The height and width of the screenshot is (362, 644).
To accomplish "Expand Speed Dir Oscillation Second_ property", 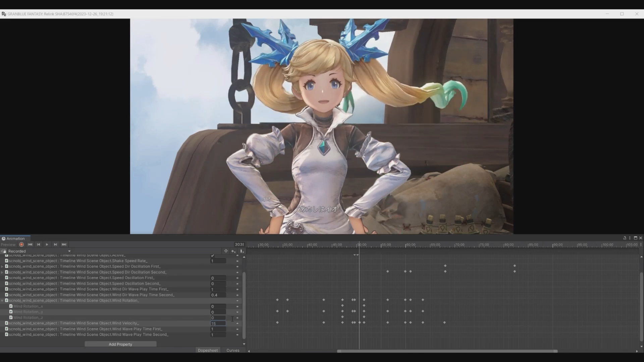I will tap(2, 272).
